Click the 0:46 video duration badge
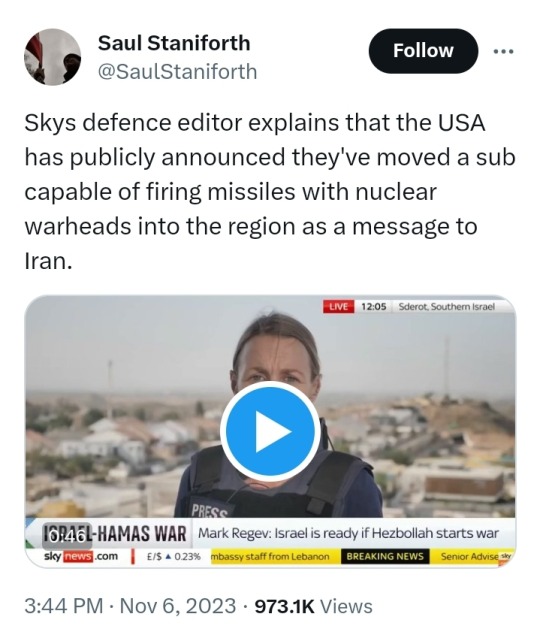Image resolution: width=540 pixels, height=641 pixels. [67, 535]
